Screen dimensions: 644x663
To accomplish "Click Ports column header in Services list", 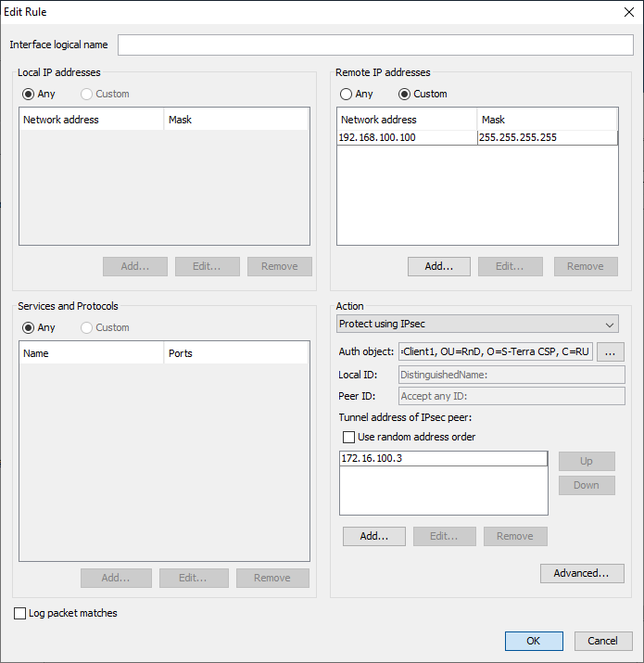I will point(235,353).
